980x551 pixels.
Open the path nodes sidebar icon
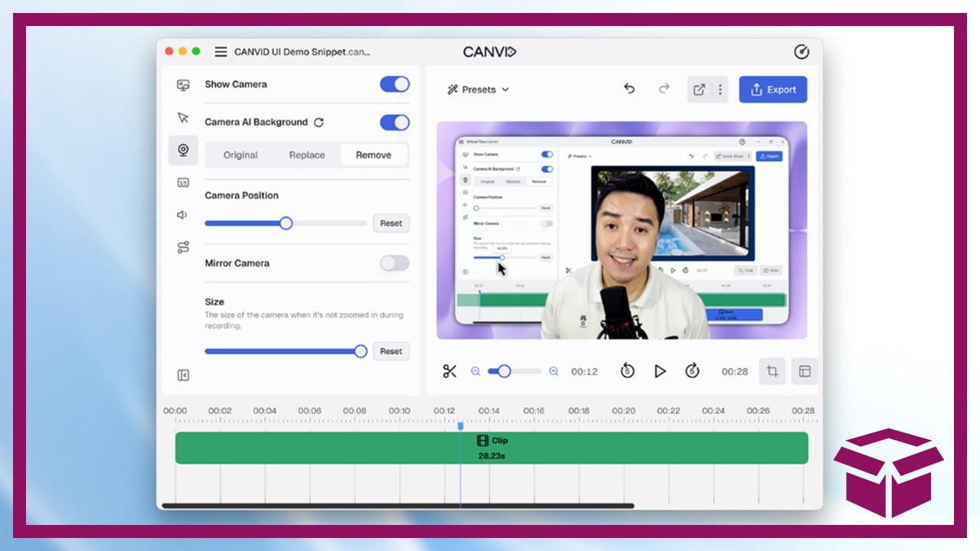(183, 247)
